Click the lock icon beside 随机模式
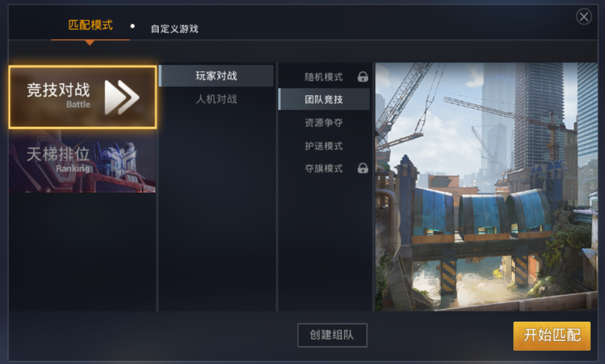The height and width of the screenshot is (364, 605). [363, 77]
